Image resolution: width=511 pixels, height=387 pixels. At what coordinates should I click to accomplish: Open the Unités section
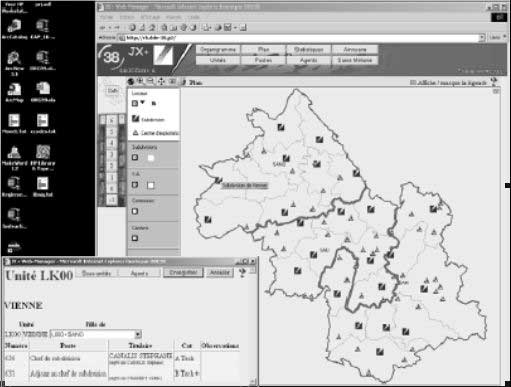(x=218, y=60)
